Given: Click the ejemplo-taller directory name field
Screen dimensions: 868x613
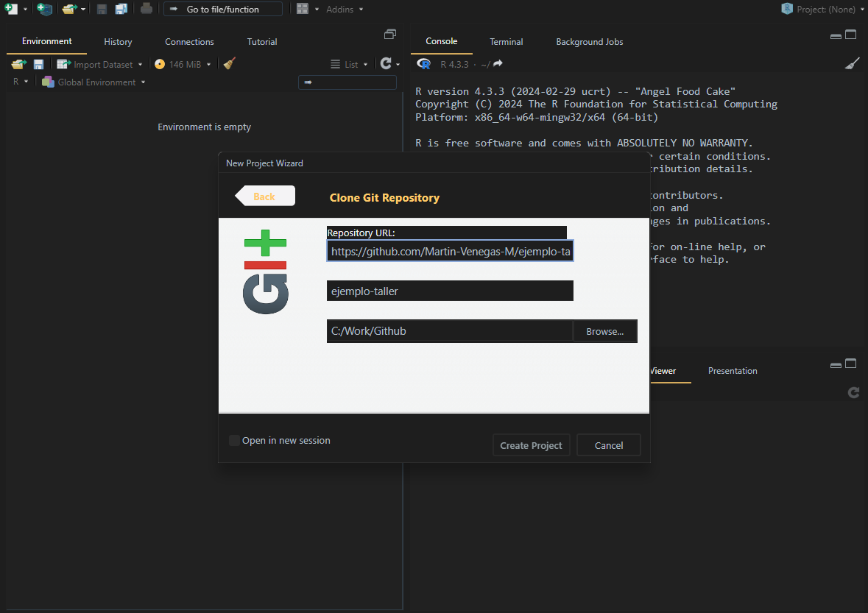Looking at the screenshot, I should click(450, 291).
